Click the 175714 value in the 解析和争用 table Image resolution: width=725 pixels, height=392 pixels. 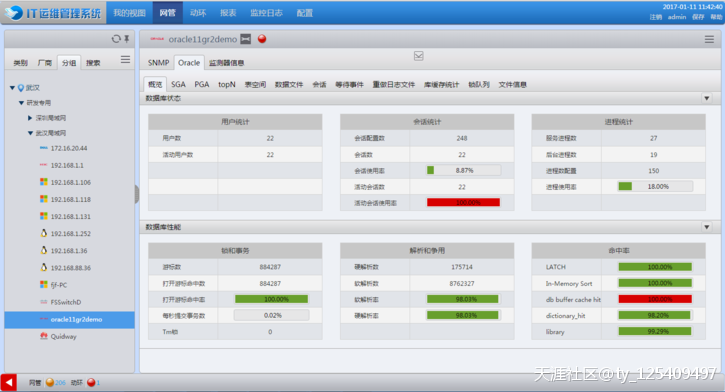pos(461,267)
